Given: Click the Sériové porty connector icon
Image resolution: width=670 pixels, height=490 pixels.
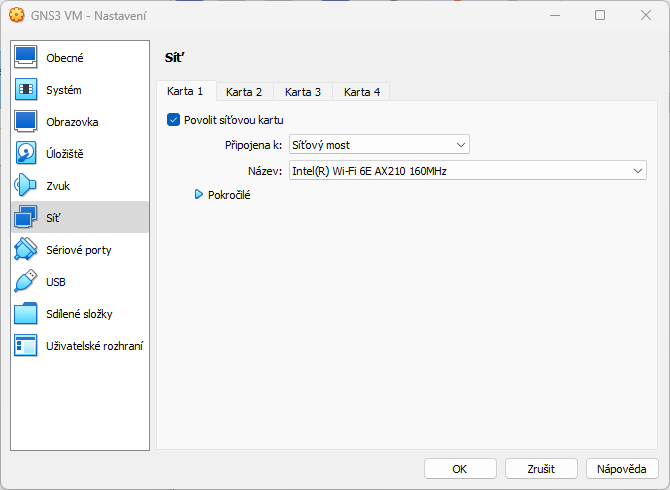Looking at the screenshot, I should (26, 249).
